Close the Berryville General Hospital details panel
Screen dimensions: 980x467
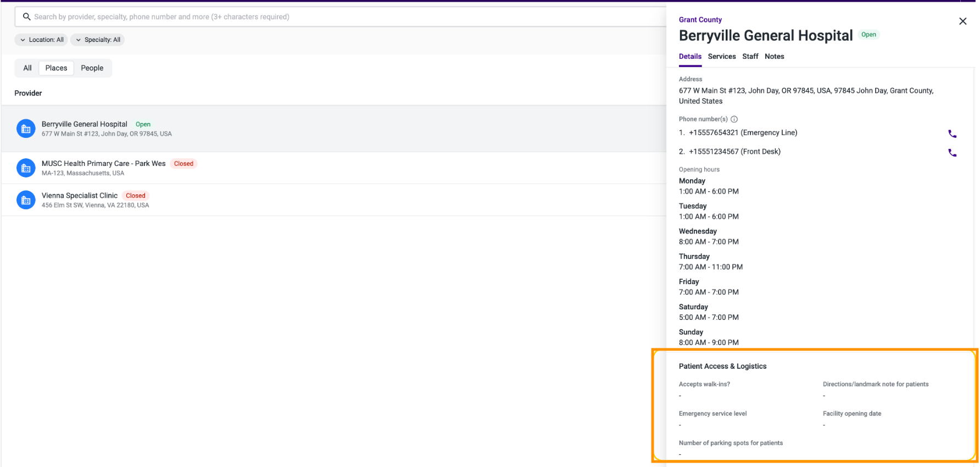click(x=962, y=21)
